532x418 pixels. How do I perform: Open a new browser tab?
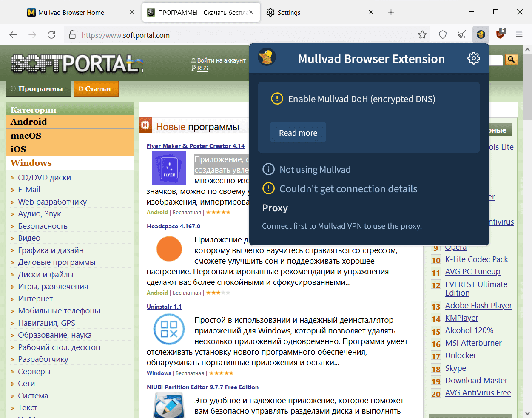click(391, 12)
